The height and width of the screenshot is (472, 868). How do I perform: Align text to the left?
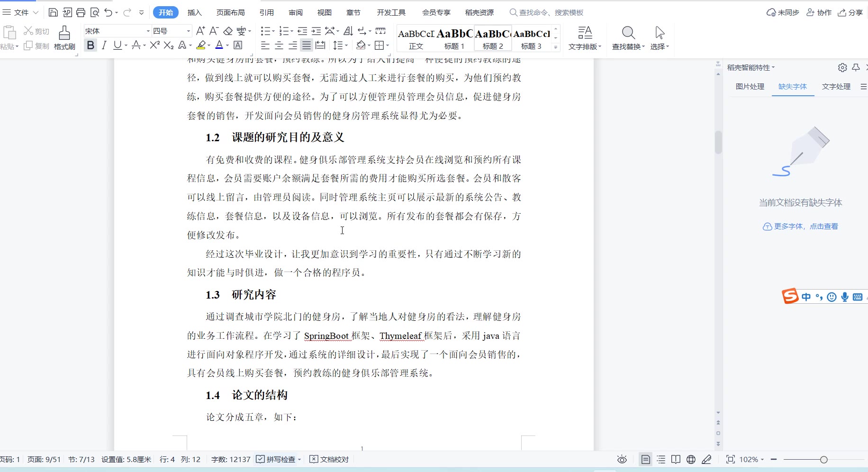pos(265,45)
